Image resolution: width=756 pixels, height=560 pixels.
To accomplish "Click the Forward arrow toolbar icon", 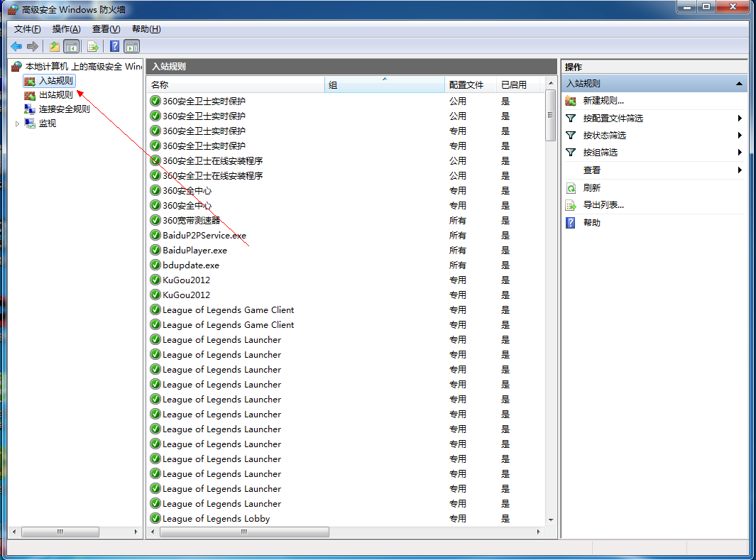I will (33, 46).
